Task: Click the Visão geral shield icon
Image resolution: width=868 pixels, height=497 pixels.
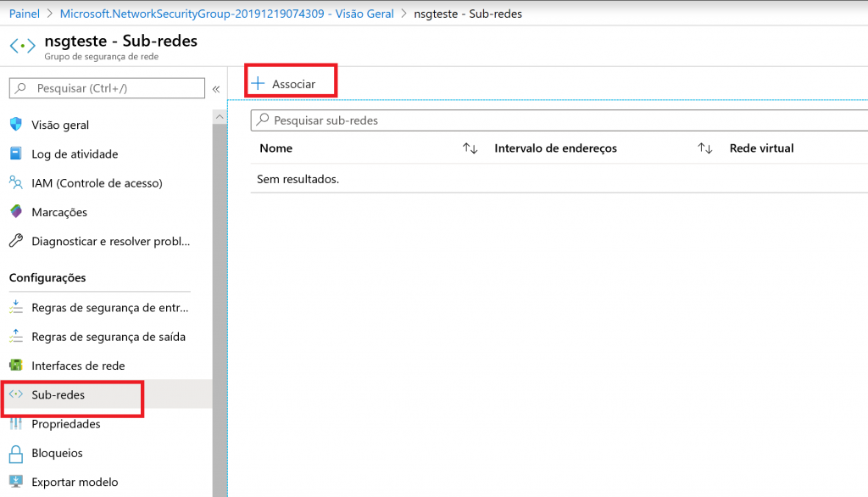Action: (15, 125)
